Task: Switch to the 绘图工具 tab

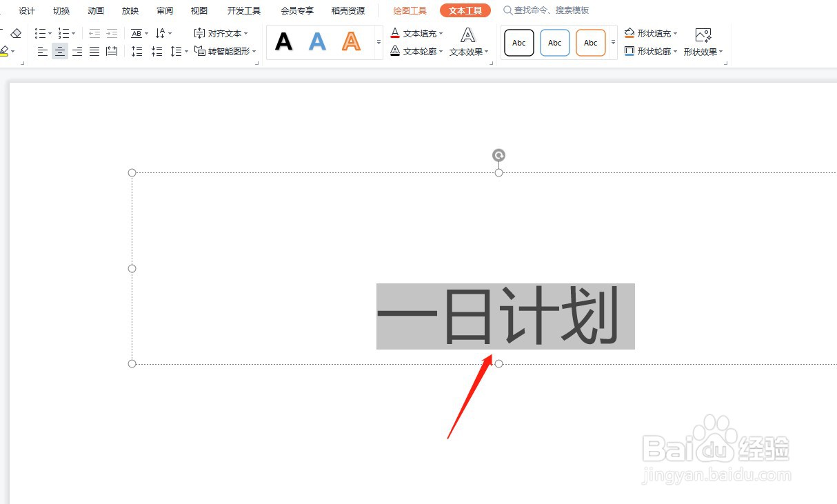Action: [x=410, y=10]
